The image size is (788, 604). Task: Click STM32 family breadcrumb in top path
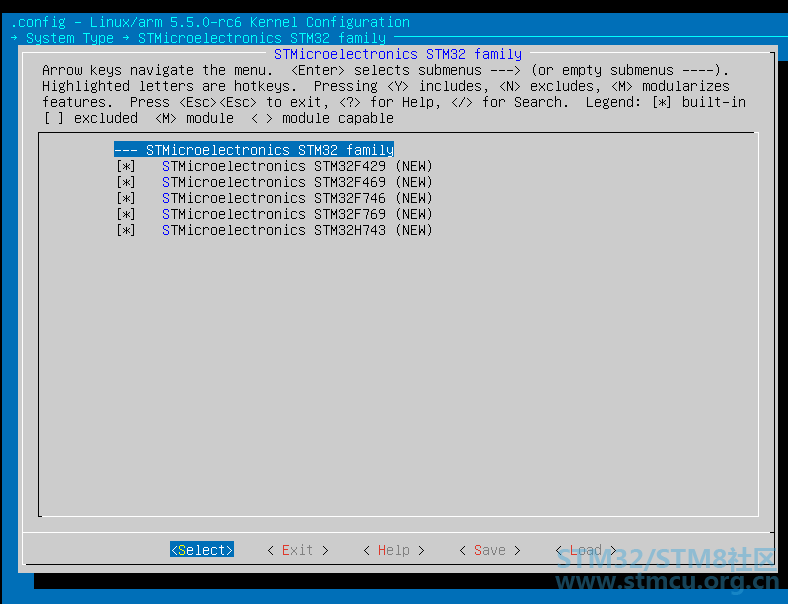click(262, 38)
